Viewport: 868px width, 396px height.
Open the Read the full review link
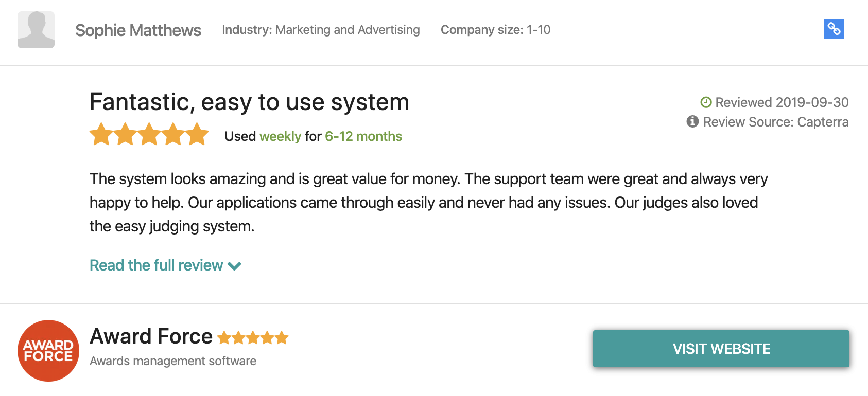(x=156, y=265)
